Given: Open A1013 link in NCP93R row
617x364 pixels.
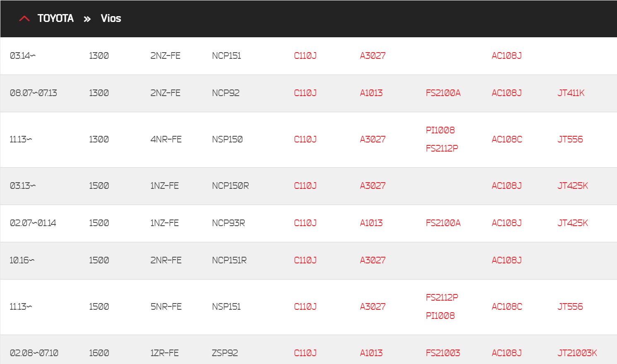Looking at the screenshot, I should click(371, 223).
